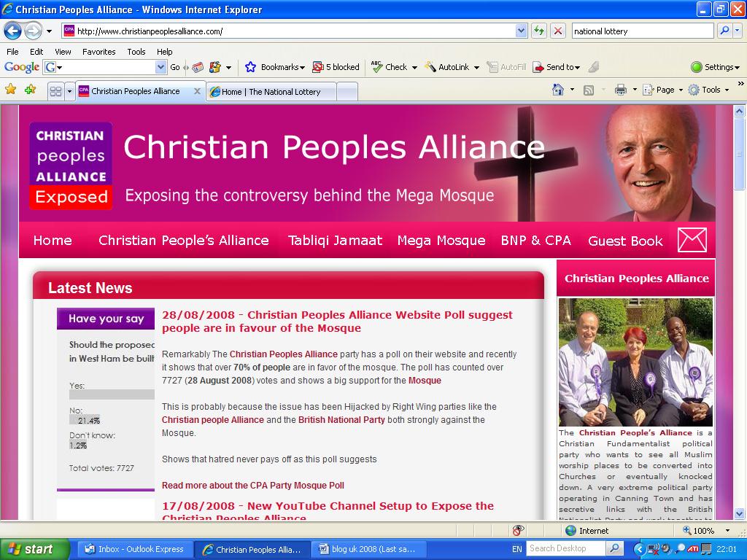Click the Refresh page icon
The width and height of the screenshot is (747, 560).
click(539, 31)
